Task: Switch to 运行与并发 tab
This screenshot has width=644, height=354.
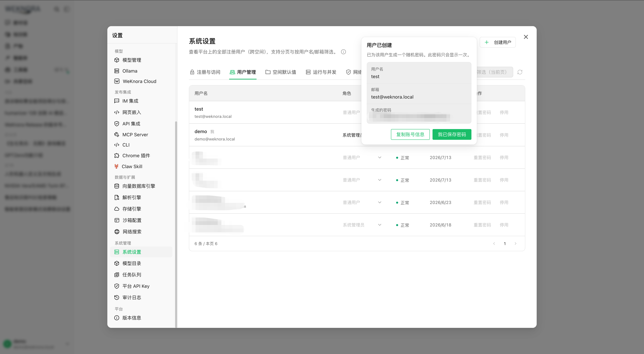Action: [321, 72]
